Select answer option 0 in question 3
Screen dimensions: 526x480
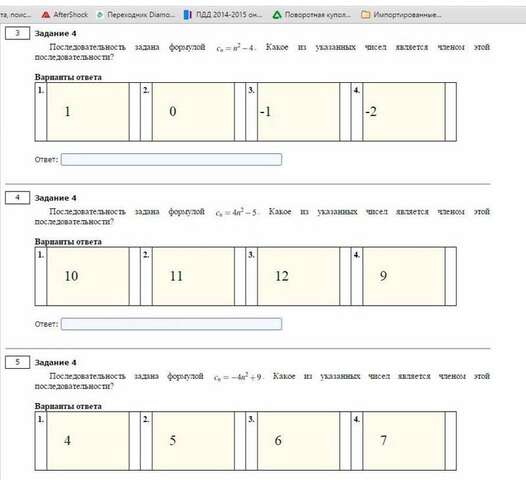tap(193, 112)
